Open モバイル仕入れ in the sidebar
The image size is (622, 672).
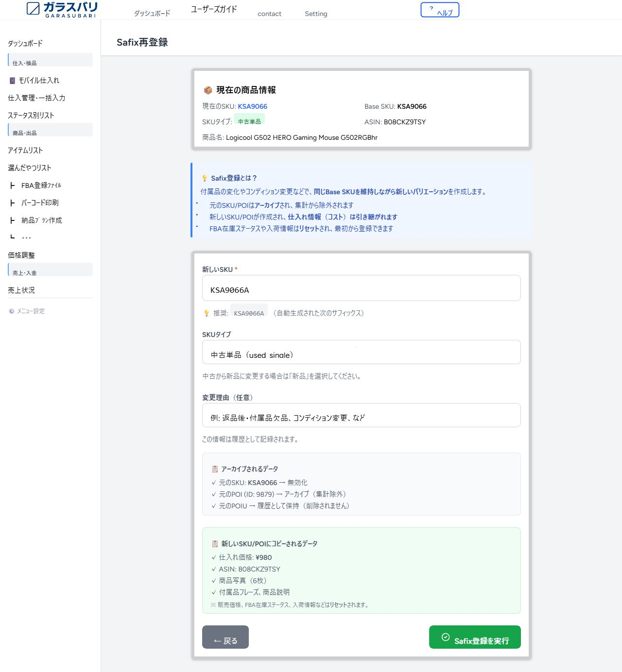39,81
